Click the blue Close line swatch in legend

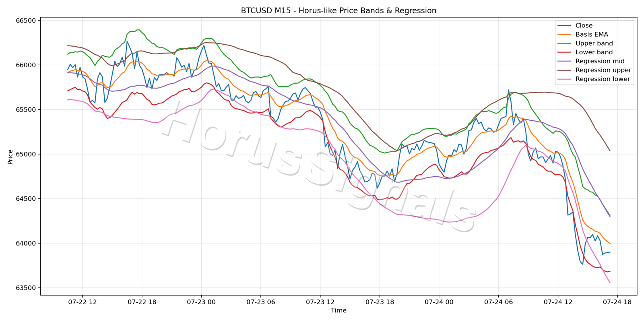point(564,26)
